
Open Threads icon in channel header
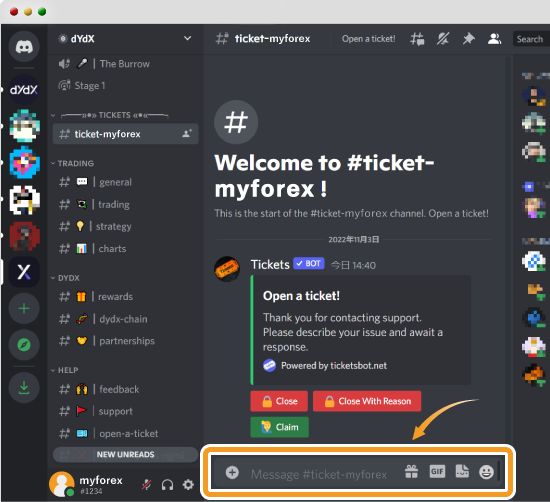[417, 39]
